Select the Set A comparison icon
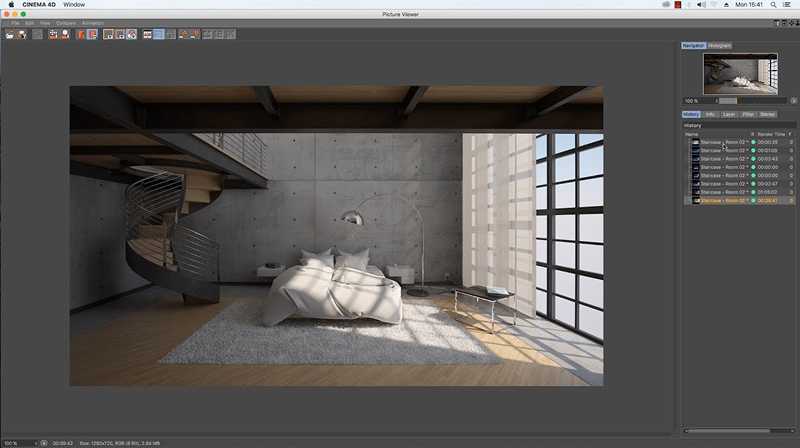This screenshot has width=800, height=448. click(184, 34)
